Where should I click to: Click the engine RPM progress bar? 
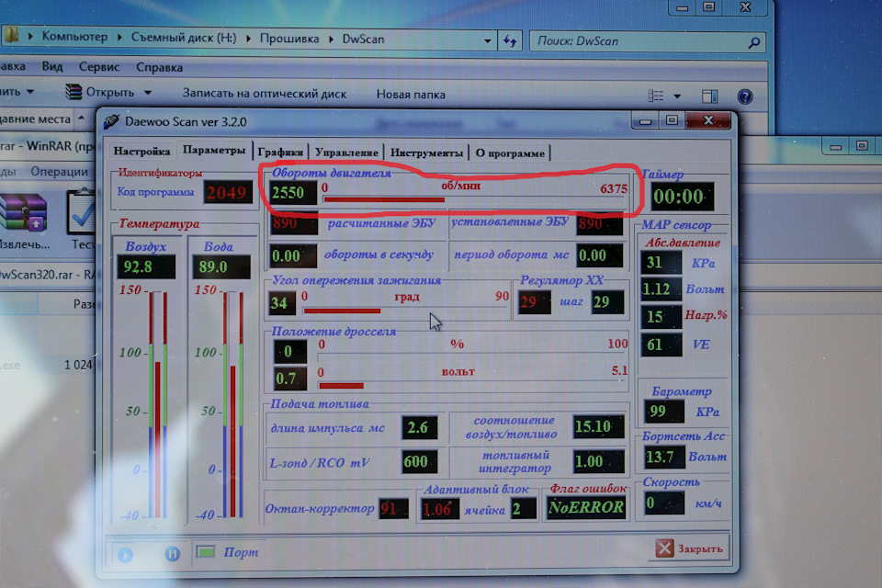pyautogui.click(x=475, y=199)
